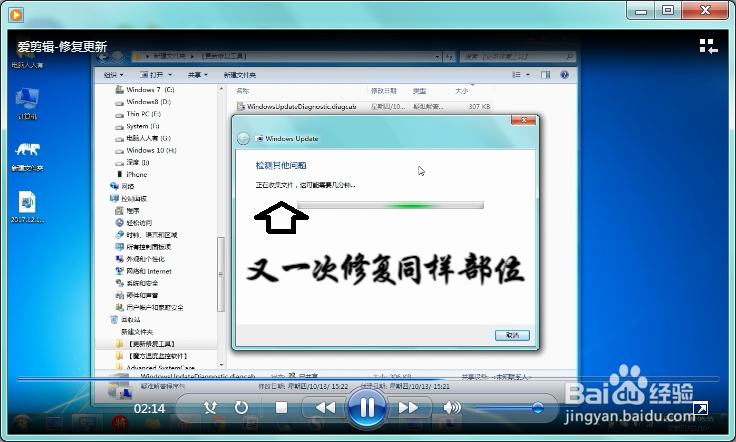Screen dimensions: 736x442
Task: Mute the player volume
Action: [x=452, y=407]
